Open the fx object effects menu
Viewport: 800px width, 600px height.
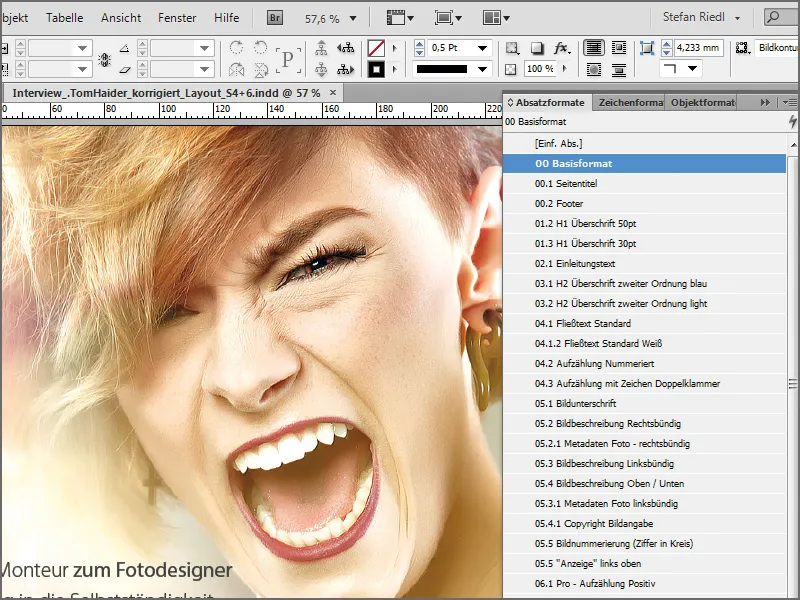(561, 48)
